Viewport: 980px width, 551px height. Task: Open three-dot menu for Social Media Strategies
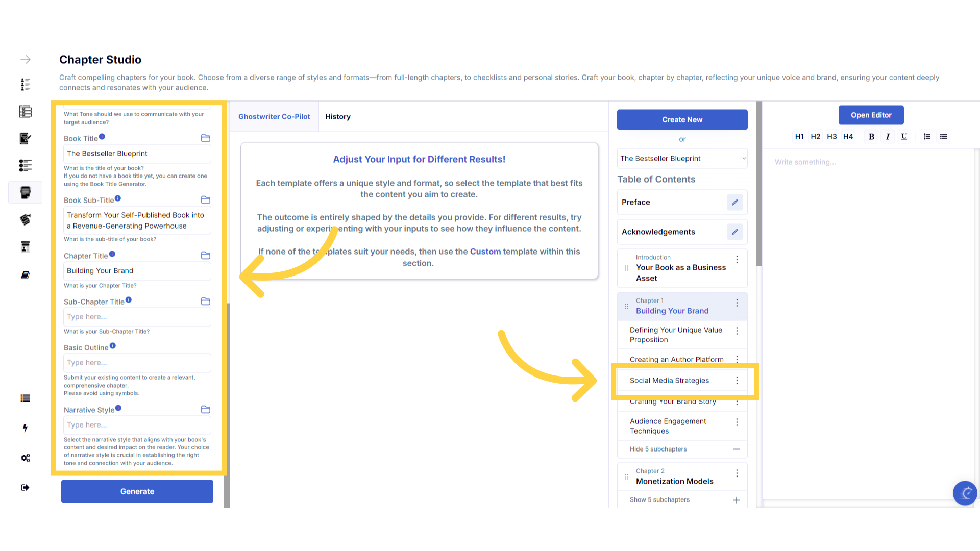coord(737,381)
